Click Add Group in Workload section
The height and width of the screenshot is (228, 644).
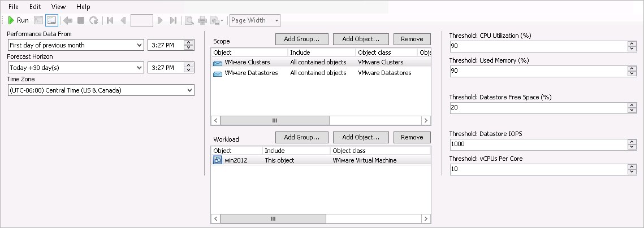[x=302, y=137]
